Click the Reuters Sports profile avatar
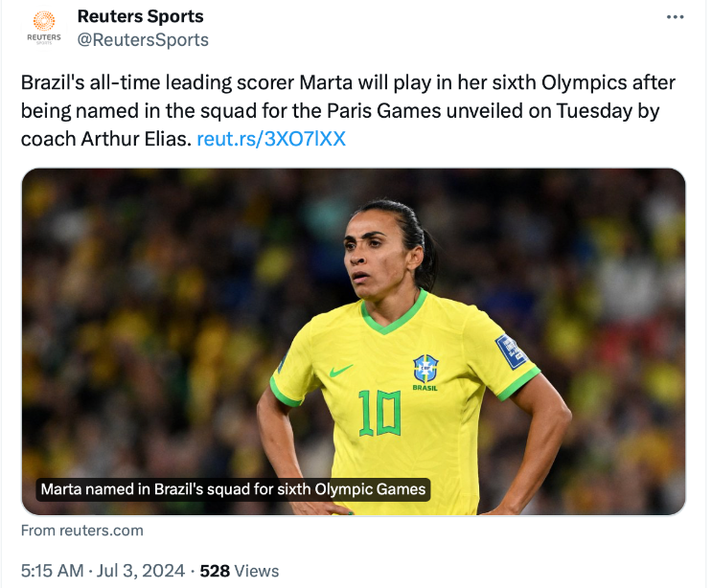 tap(43, 29)
